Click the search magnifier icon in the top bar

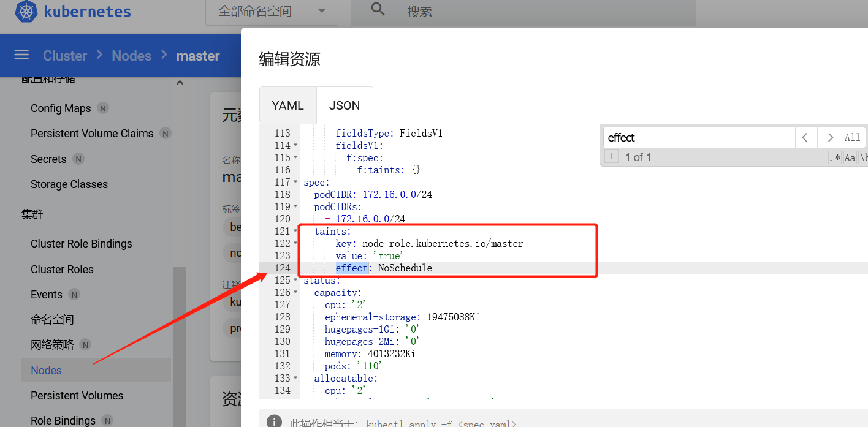click(377, 10)
